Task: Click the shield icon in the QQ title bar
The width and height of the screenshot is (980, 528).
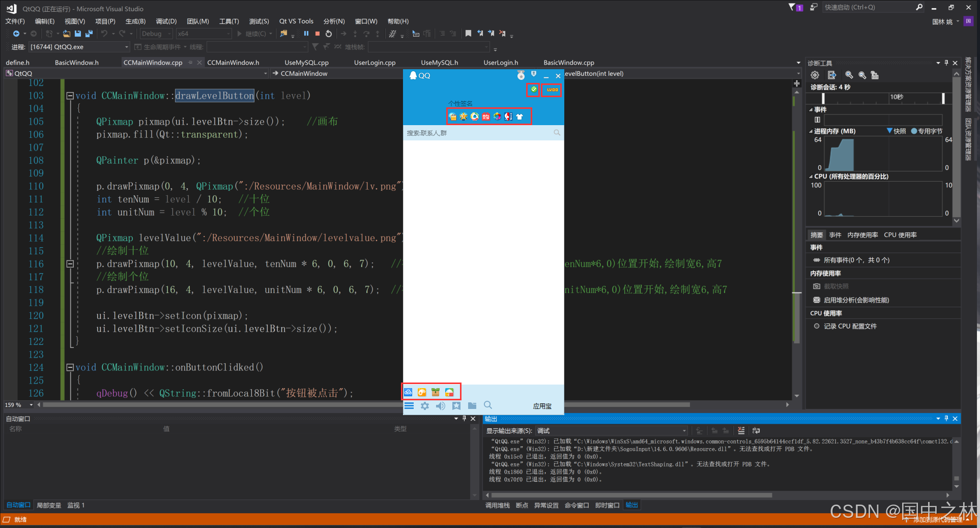Action: click(x=534, y=74)
